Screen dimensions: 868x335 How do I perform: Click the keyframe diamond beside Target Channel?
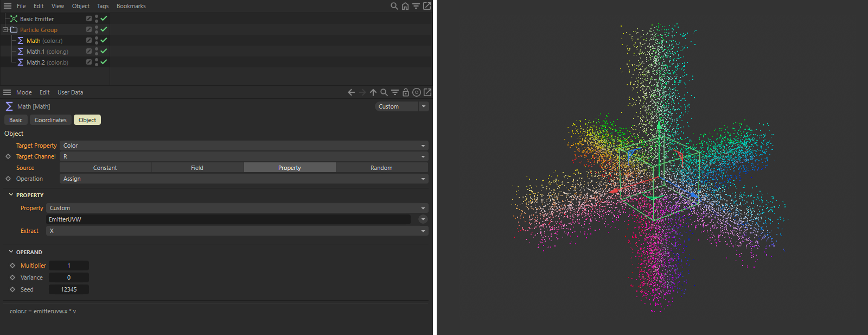click(8, 156)
